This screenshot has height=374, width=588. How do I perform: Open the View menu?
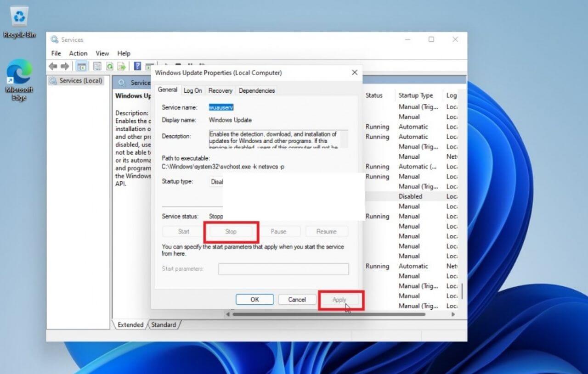pos(102,53)
